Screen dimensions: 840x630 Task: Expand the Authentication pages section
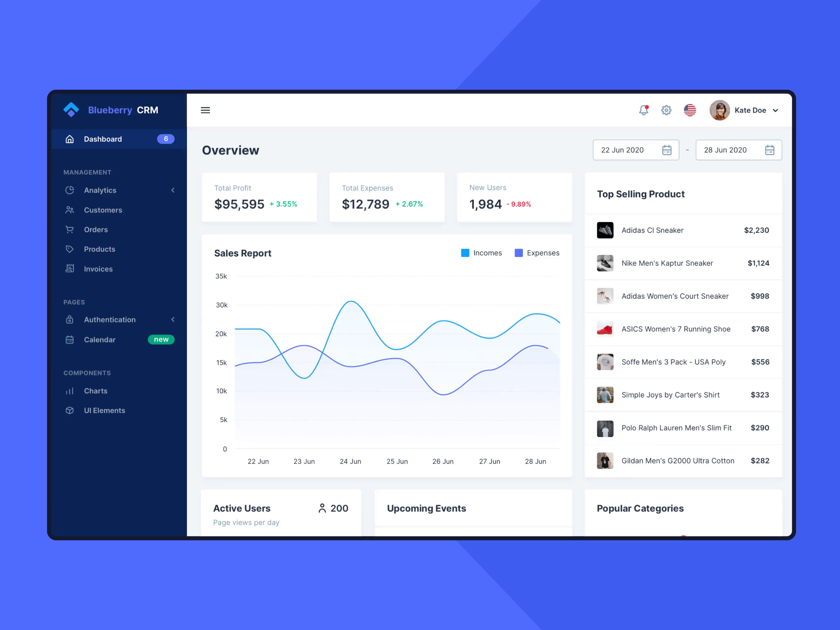point(172,319)
